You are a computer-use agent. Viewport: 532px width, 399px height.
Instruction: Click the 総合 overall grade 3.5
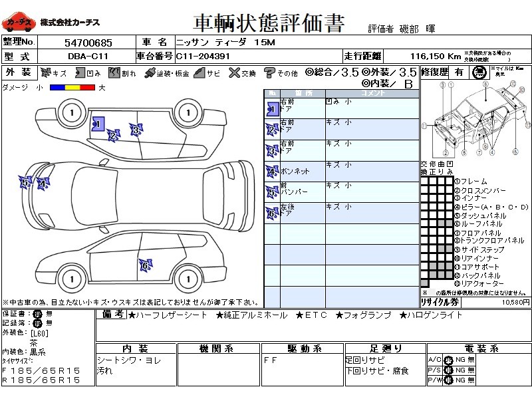click(x=350, y=72)
